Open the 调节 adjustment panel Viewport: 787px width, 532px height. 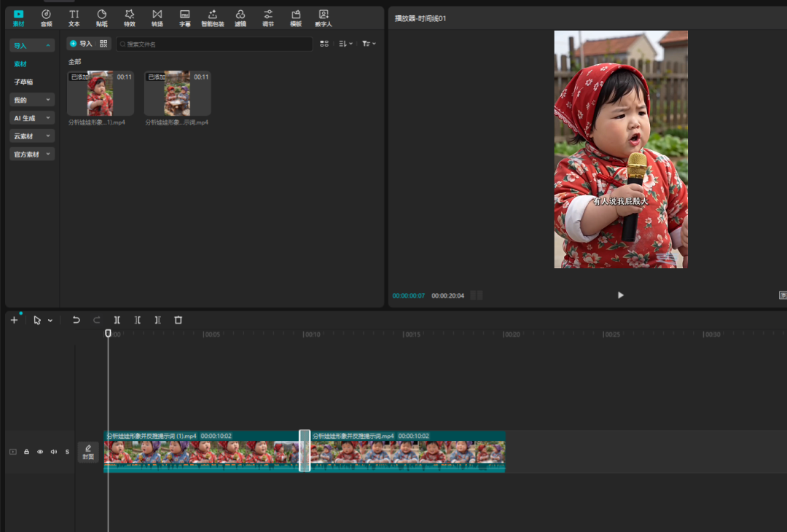268,18
